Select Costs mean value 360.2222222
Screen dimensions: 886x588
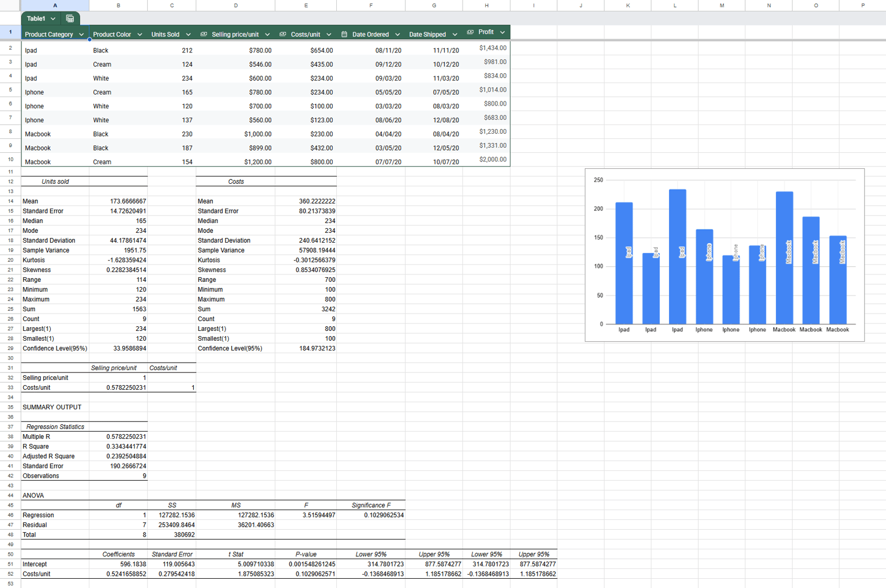coord(306,201)
